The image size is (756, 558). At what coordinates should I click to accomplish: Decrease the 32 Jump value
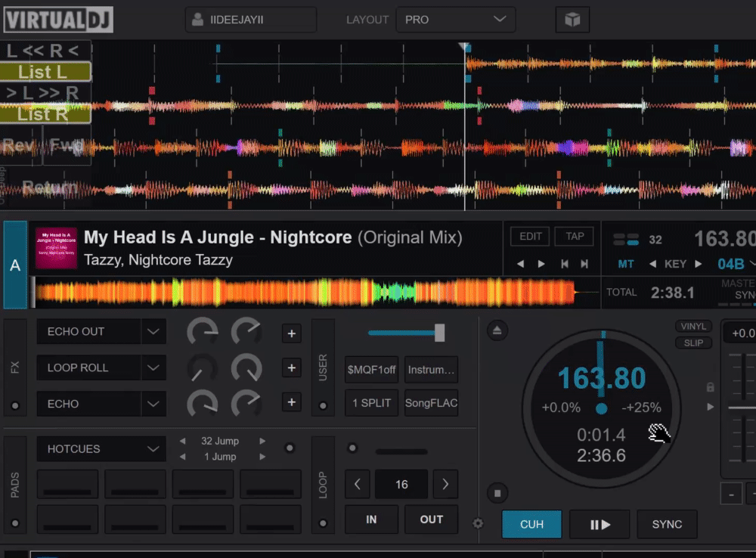pos(182,441)
